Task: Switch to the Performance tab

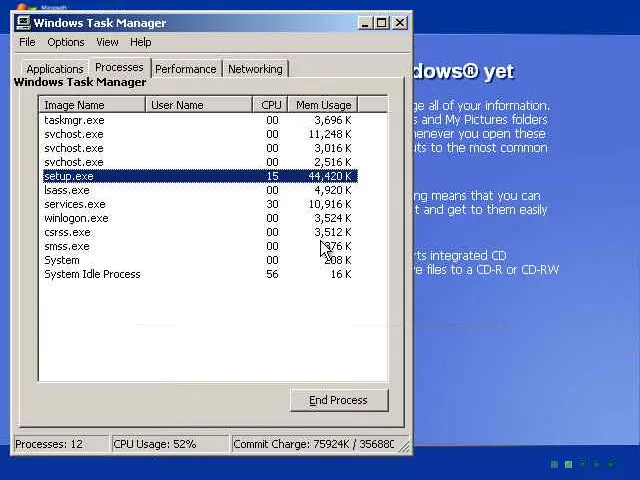Action: click(186, 69)
